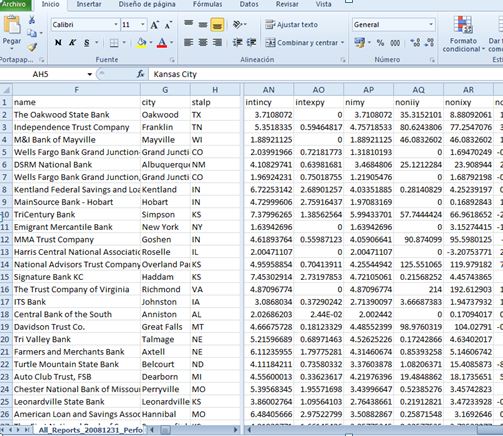Image resolution: width=503 pixels, height=436 pixels.
Task: Decrease decimal places icon
Action: tap(430, 43)
